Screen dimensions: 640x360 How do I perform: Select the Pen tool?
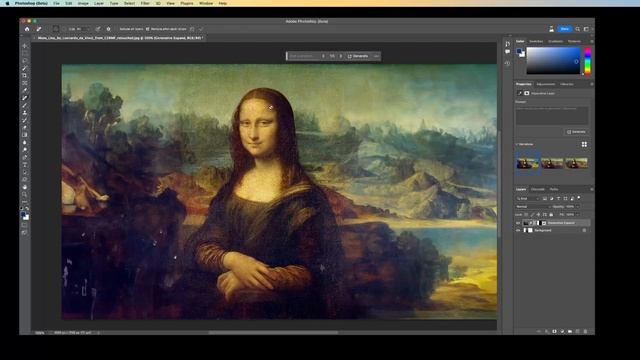(25, 157)
